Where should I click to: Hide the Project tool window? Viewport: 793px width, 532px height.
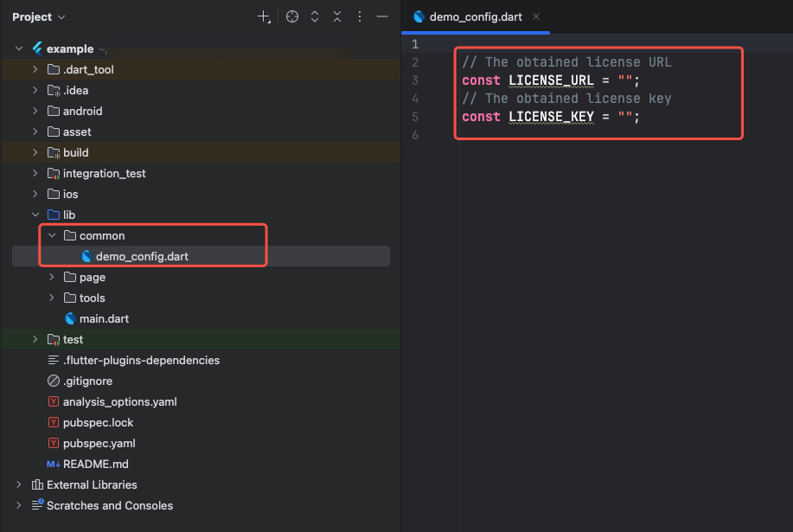point(381,17)
